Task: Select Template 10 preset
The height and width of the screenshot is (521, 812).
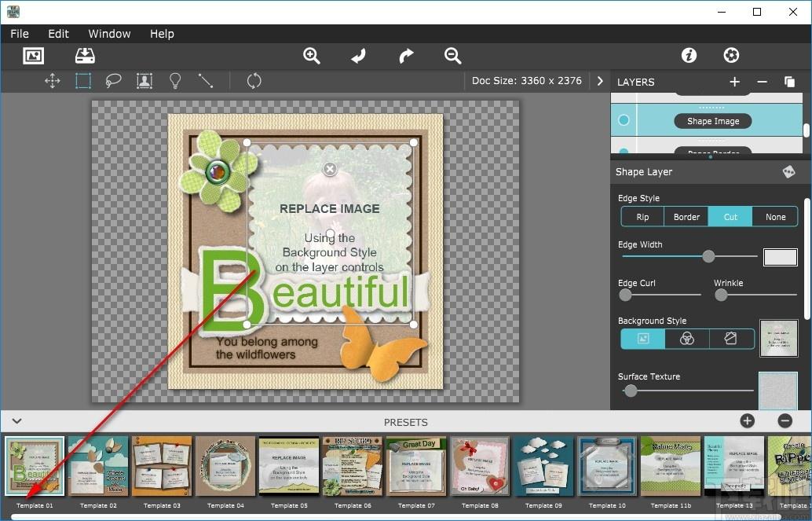Action: [607, 466]
